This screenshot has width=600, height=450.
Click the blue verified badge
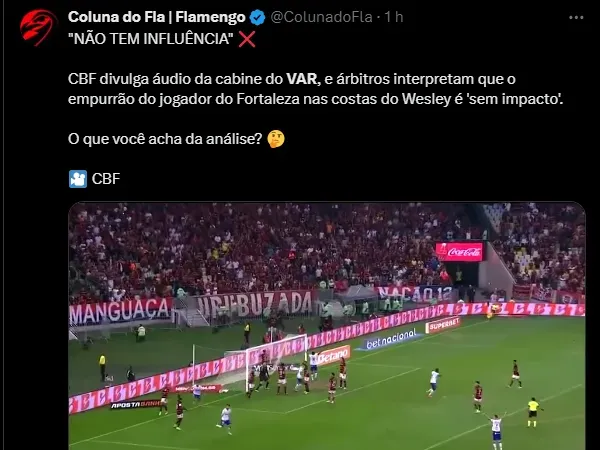[257, 17]
